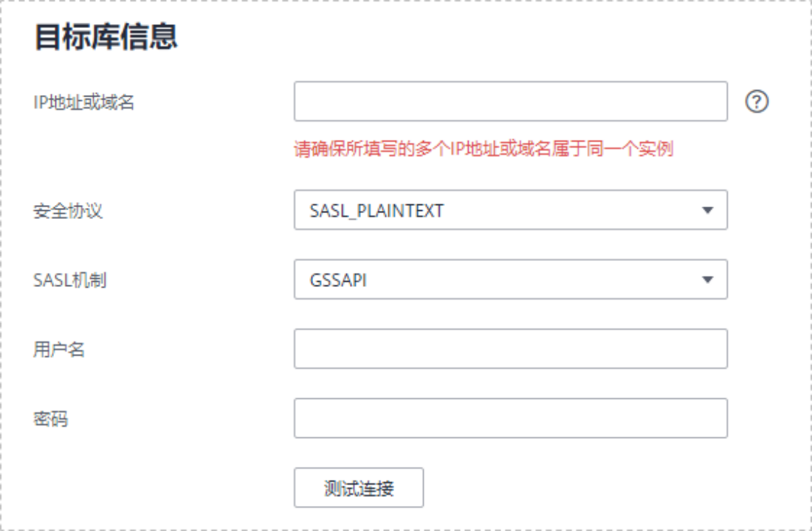Open the SASL_PLAINTEXT combo box

pyautogui.click(x=510, y=210)
